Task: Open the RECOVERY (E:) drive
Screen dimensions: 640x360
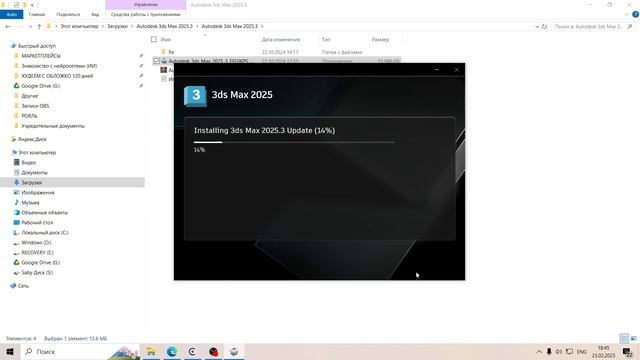Action: 37,252
